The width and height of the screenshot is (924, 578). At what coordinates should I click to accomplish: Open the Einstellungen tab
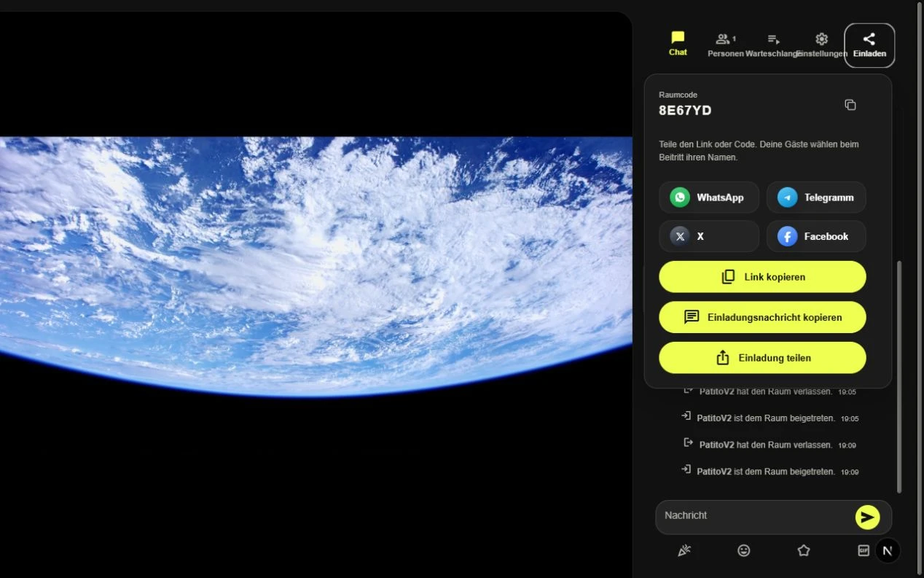tap(822, 45)
